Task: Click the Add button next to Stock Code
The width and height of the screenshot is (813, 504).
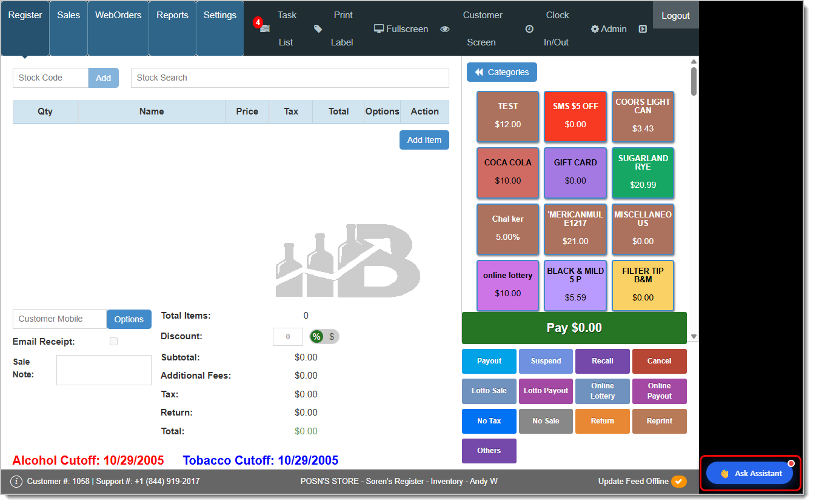Action: click(104, 78)
